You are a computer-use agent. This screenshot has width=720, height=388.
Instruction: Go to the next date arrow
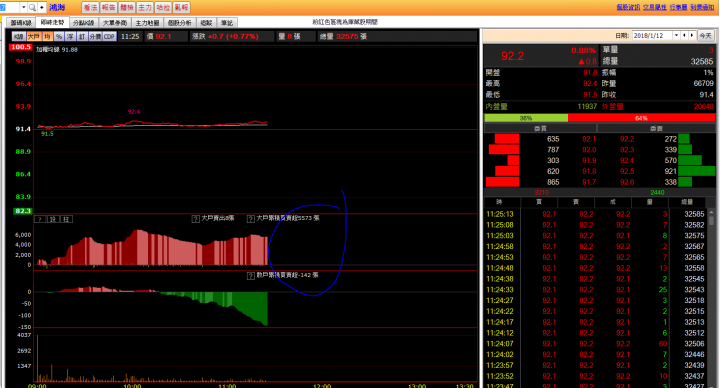point(692,35)
